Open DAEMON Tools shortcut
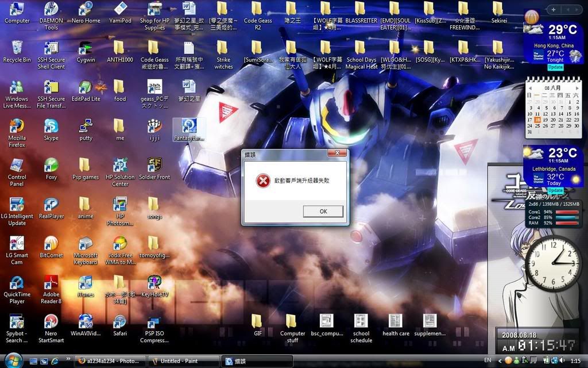 (51, 9)
